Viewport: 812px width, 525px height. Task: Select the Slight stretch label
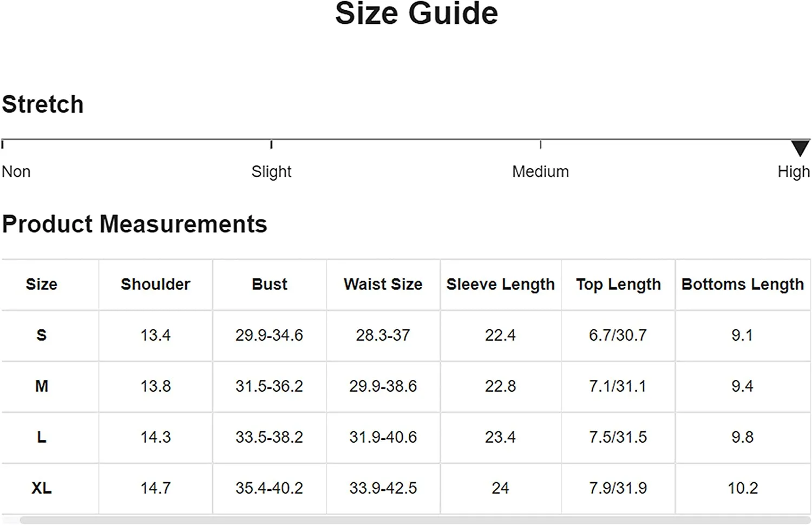pyautogui.click(x=271, y=172)
